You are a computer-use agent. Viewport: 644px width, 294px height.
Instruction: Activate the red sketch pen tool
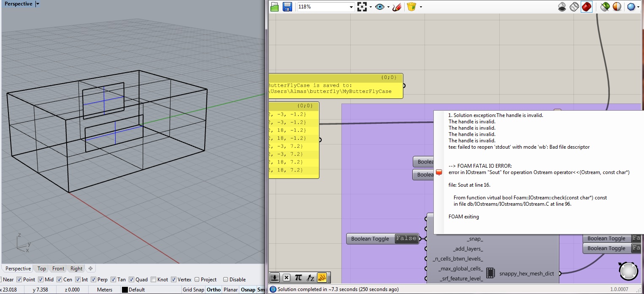pyautogui.click(x=397, y=7)
